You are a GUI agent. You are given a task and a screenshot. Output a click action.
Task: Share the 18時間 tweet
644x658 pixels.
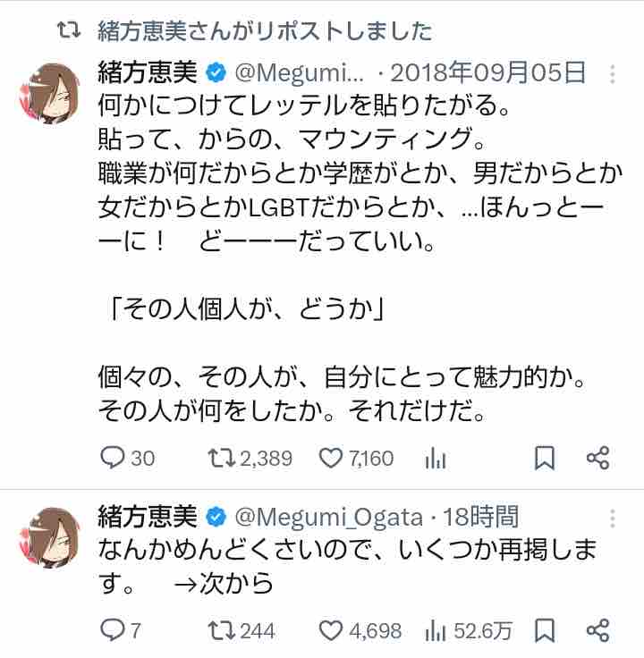(598, 630)
